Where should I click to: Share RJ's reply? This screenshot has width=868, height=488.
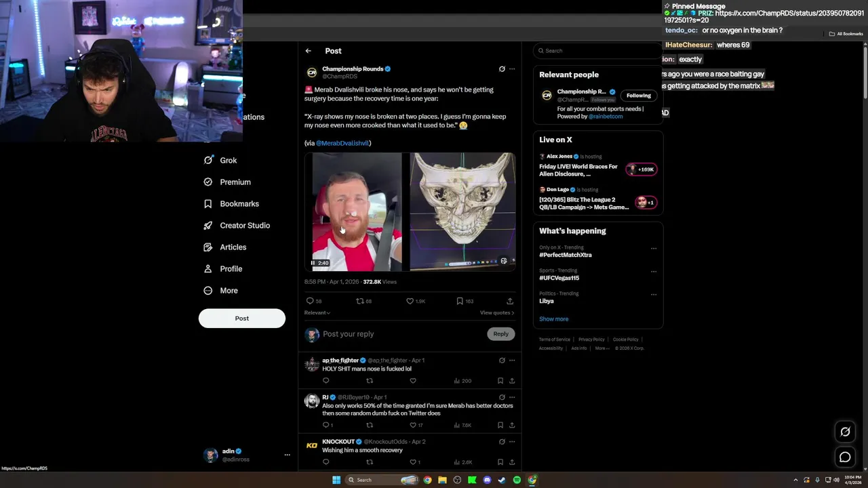(512, 425)
